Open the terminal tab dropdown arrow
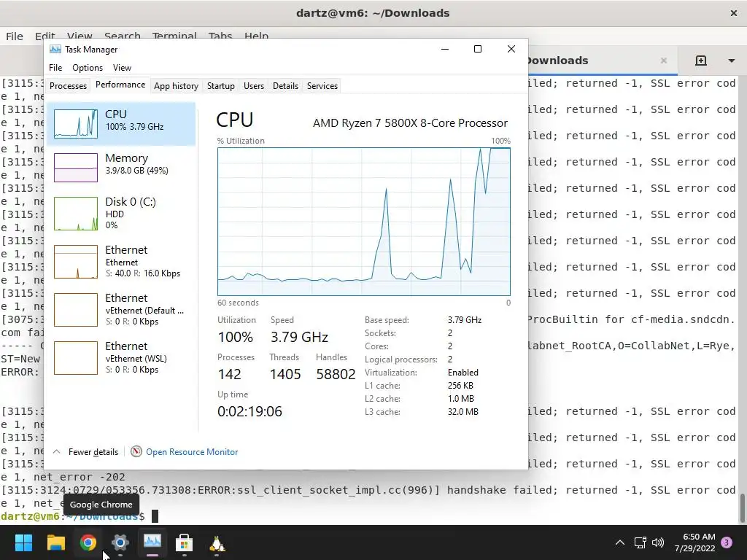The height and width of the screenshot is (560, 747). (x=731, y=61)
